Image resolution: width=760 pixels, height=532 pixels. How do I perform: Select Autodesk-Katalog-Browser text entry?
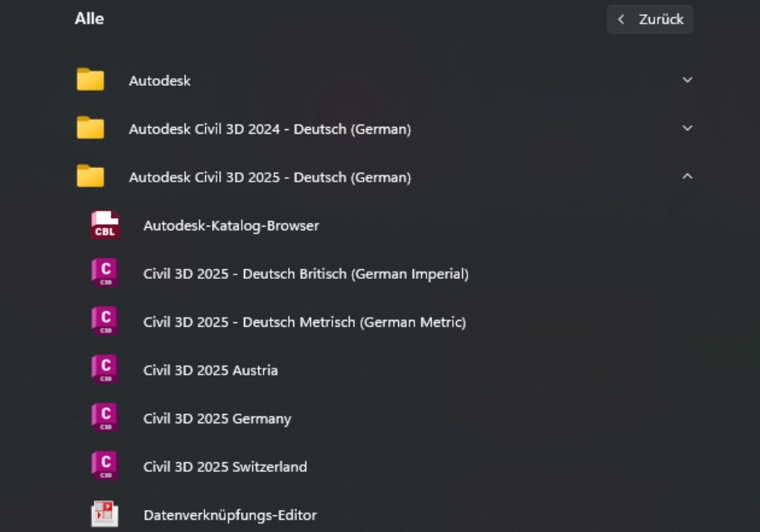[x=231, y=226]
